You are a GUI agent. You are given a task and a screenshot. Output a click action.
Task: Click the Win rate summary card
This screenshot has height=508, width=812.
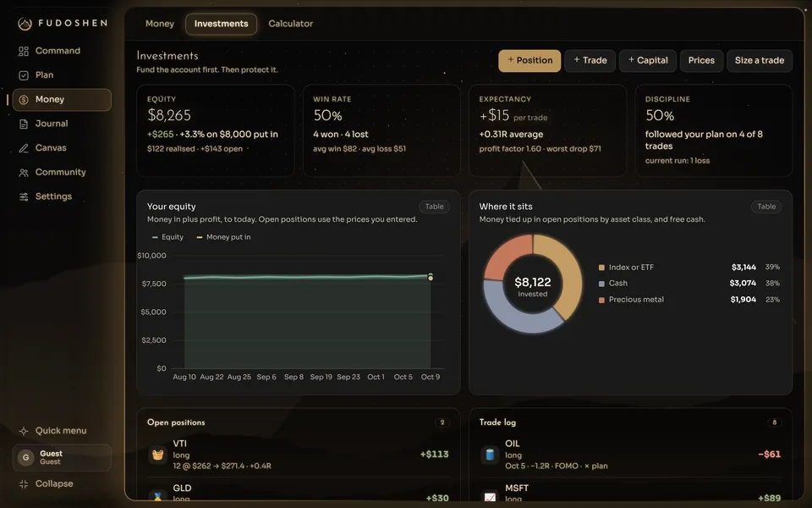[x=381, y=130]
